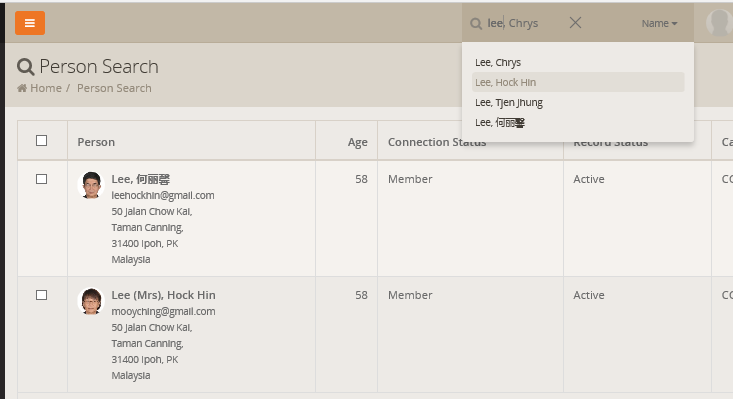Select Lee, Tjen Jhung from the suggestions

click(578, 102)
